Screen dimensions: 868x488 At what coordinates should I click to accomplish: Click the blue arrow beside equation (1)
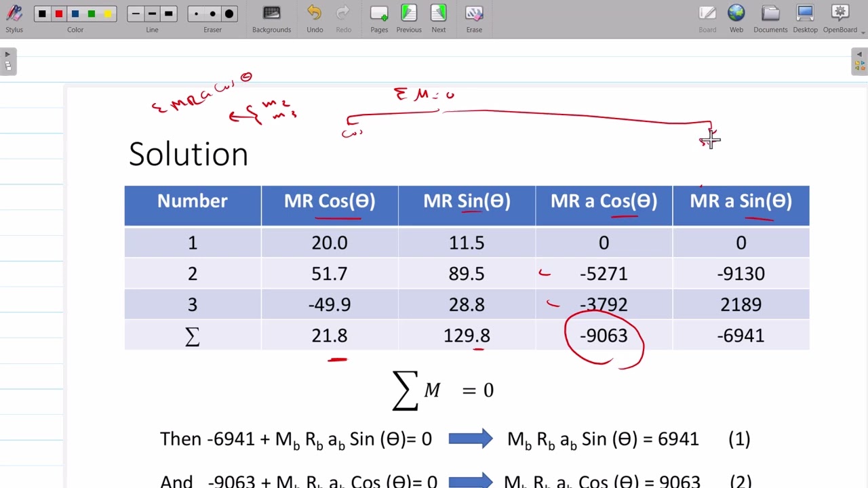(x=471, y=439)
